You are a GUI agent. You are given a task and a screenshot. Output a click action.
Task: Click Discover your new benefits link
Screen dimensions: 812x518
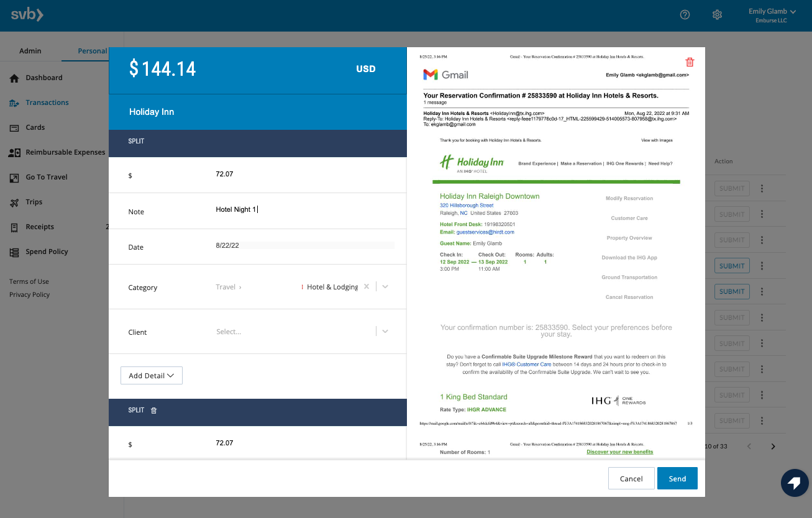[x=619, y=452]
